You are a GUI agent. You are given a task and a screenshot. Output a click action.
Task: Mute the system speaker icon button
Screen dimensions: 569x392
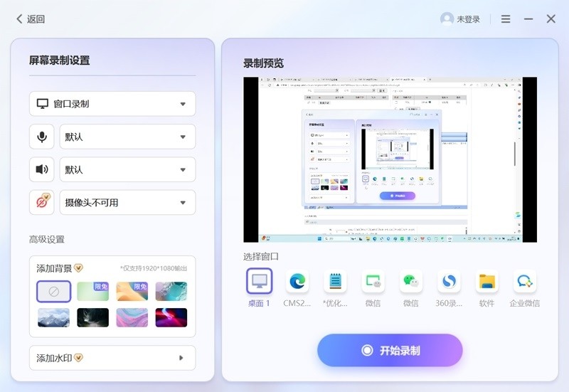point(42,169)
